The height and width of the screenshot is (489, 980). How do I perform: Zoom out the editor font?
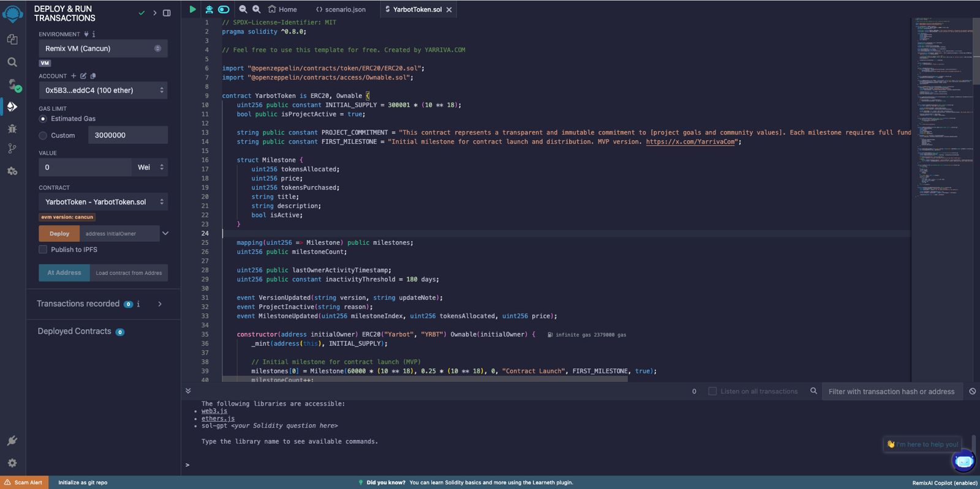pos(243,9)
